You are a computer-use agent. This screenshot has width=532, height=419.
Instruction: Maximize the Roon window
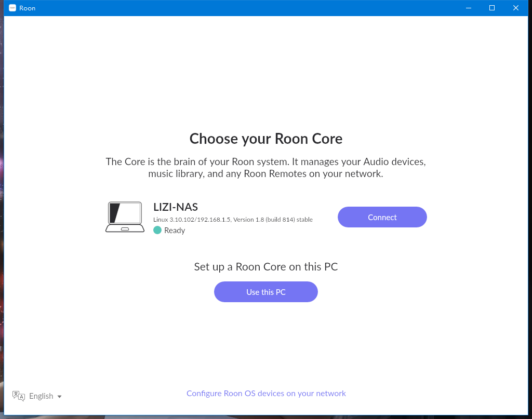(x=492, y=8)
